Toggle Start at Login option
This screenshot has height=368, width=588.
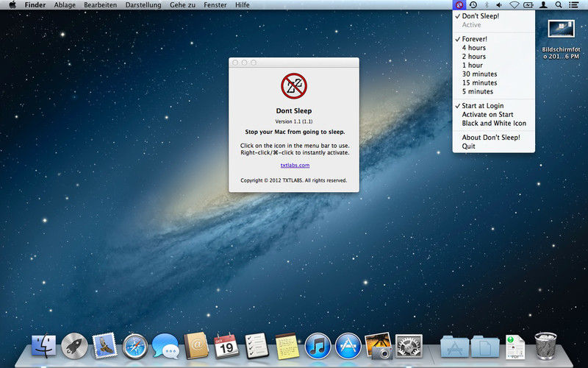(x=493, y=106)
